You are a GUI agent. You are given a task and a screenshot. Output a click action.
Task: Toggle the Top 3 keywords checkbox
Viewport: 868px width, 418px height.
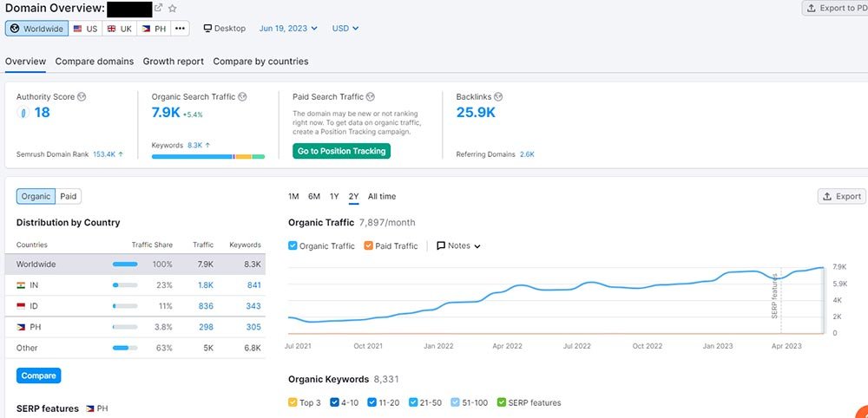pyautogui.click(x=293, y=402)
